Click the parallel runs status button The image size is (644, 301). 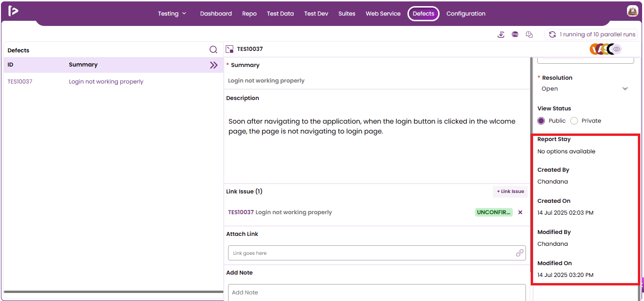click(x=591, y=34)
